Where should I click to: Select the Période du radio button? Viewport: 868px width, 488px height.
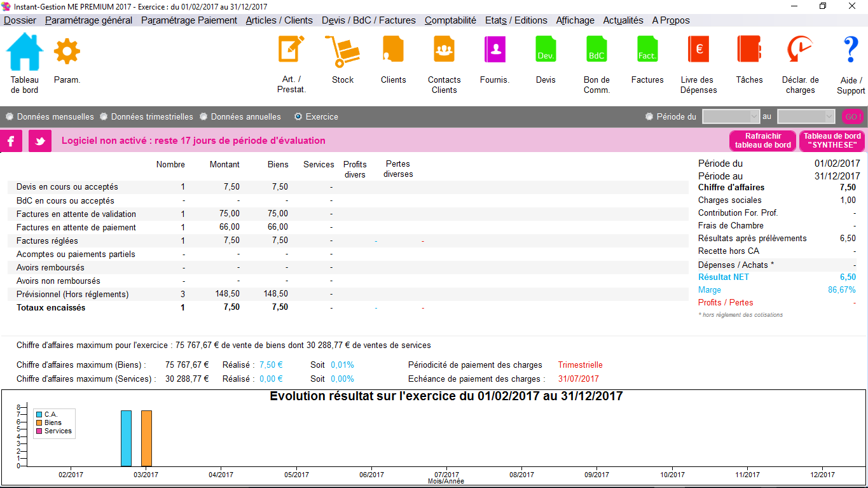pyautogui.click(x=649, y=117)
